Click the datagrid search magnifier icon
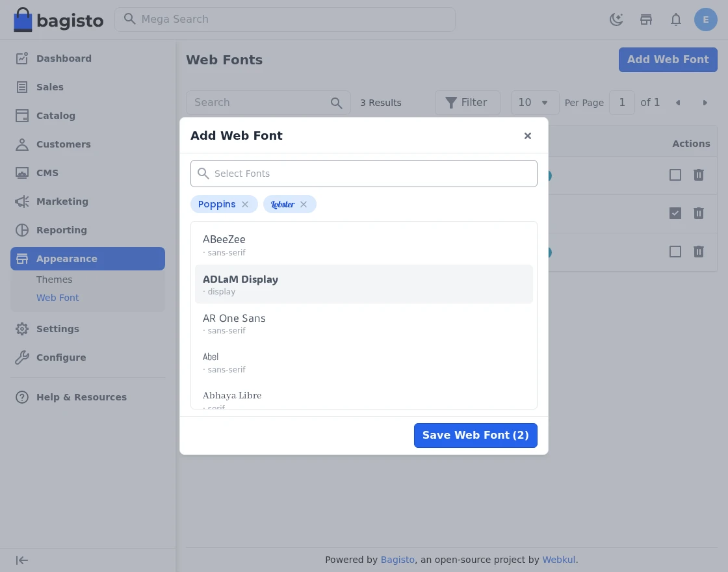This screenshot has height=572, width=728. (x=336, y=103)
